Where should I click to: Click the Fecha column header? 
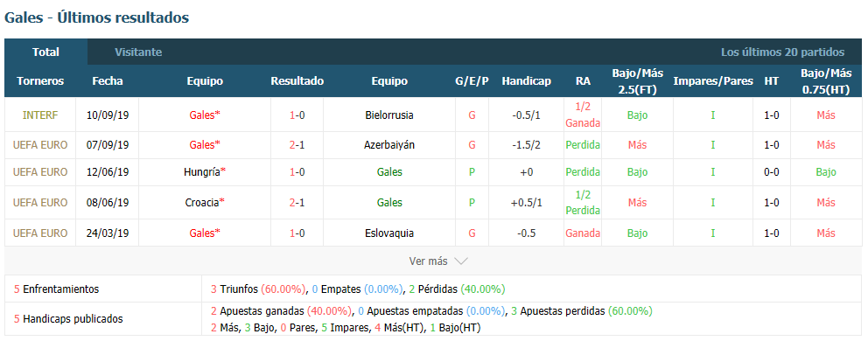pyautogui.click(x=108, y=80)
